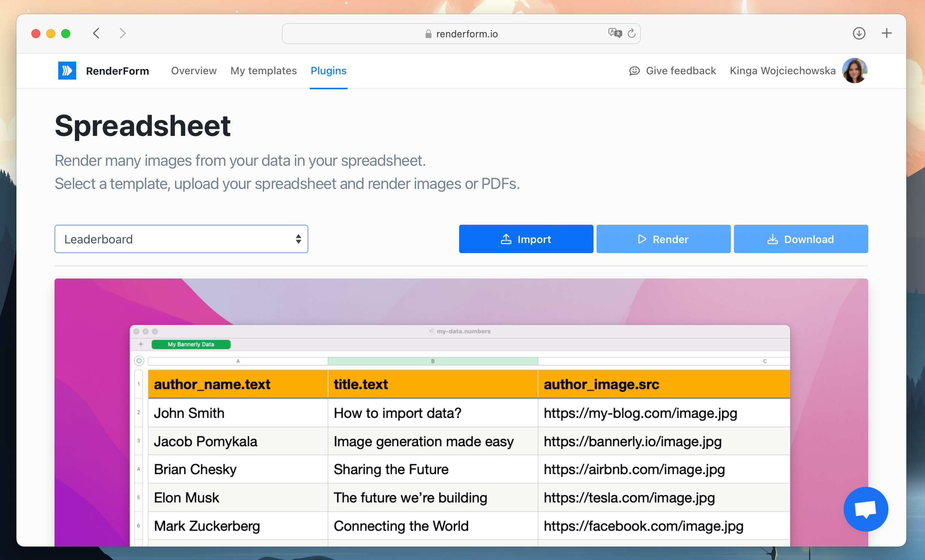Click the 'Render many images from your data' text
This screenshot has height=560, width=925.
tap(240, 161)
